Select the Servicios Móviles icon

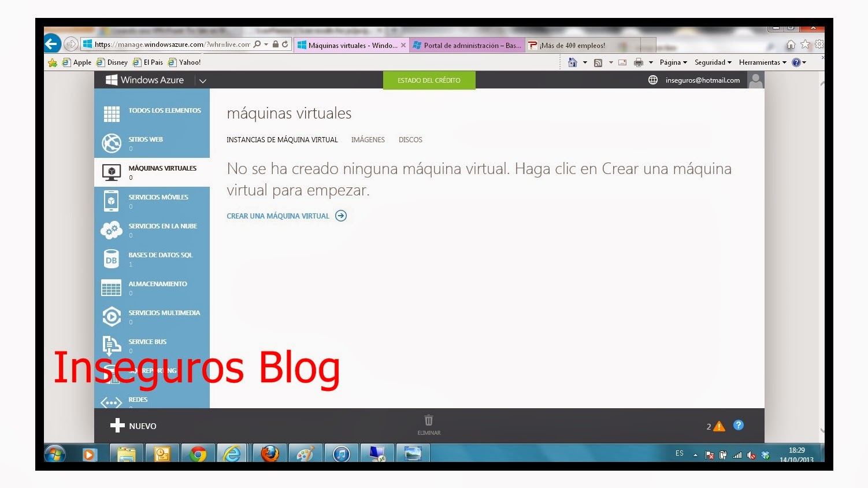[x=111, y=201]
